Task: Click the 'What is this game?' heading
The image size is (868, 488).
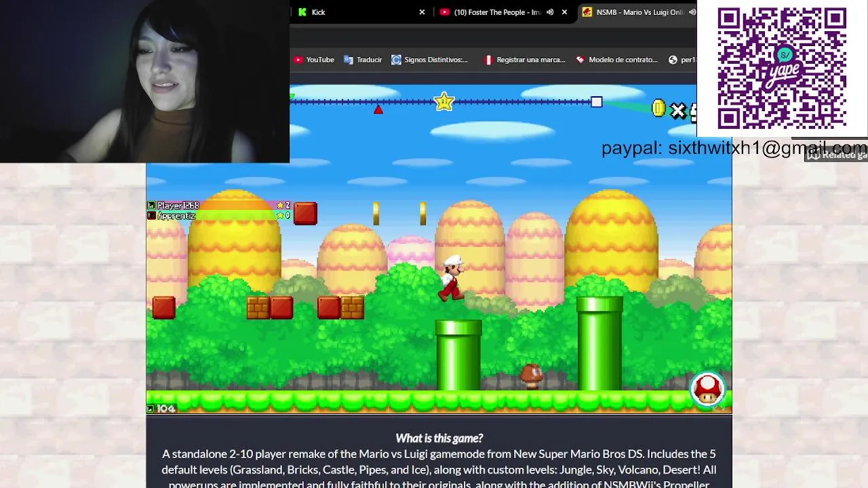Action: pyautogui.click(x=439, y=438)
